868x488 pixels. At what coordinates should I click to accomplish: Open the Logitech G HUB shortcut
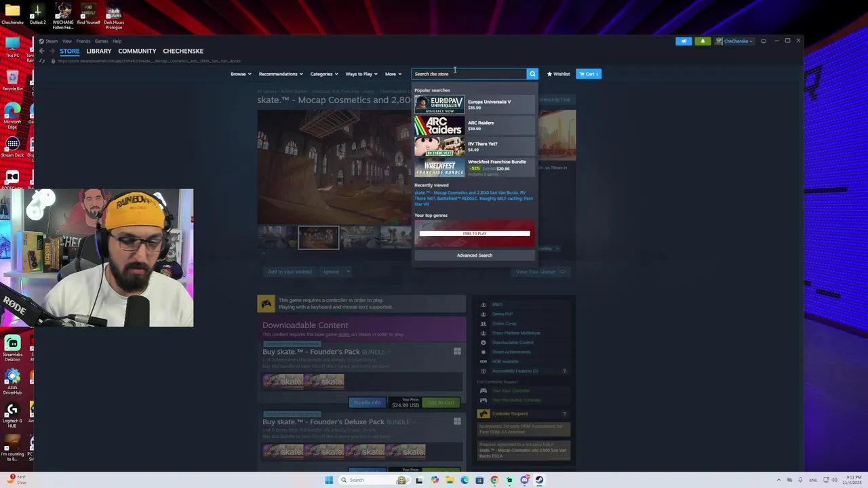[x=12, y=415]
